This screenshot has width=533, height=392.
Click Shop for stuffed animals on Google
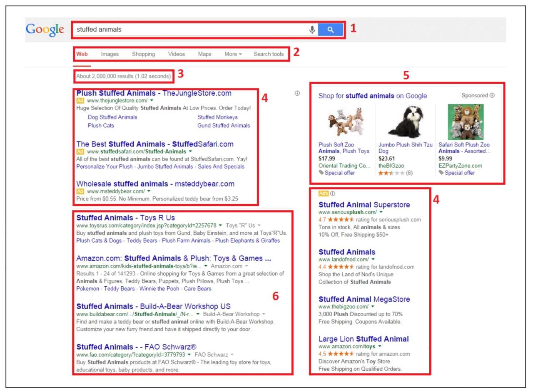tap(373, 96)
